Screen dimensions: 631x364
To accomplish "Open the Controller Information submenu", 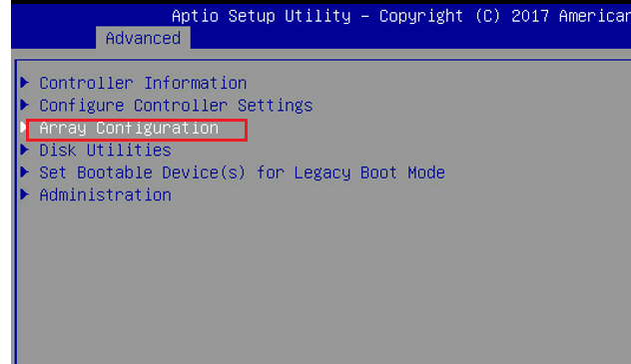I will (143, 83).
